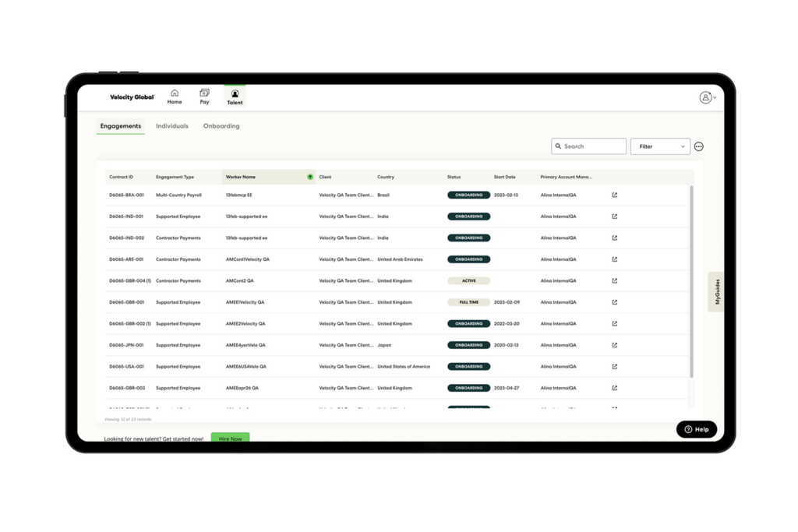
Task: Click the ACTIVE status badge
Action: click(468, 280)
